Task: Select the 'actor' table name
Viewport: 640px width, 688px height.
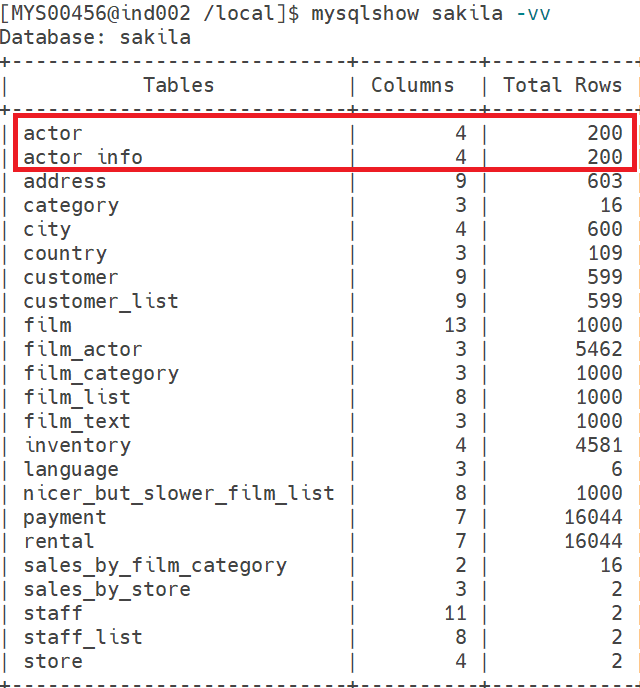Action: click(x=53, y=133)
